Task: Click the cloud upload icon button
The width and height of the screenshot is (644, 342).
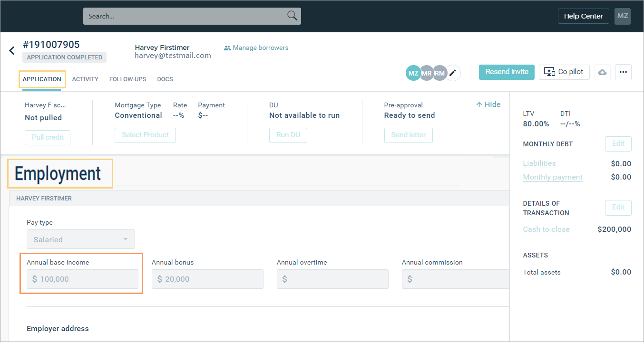Action: [x=602, y=72]
